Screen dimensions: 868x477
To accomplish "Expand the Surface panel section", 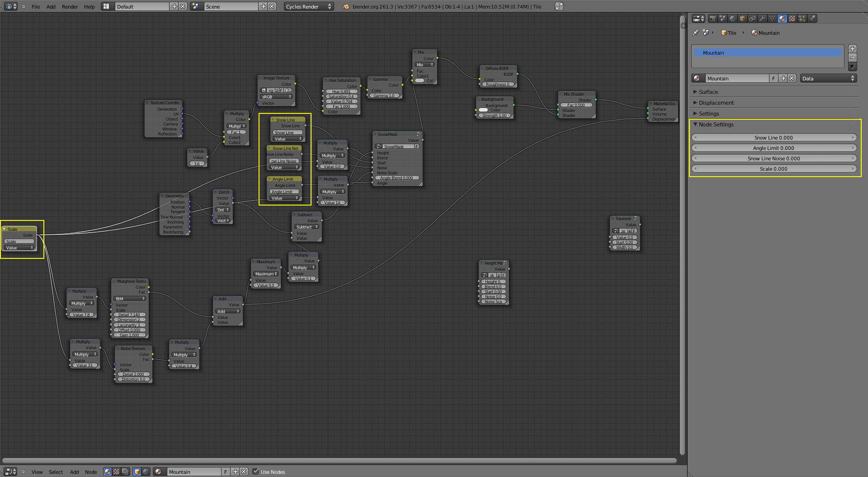I will click(x=708, y=92).
